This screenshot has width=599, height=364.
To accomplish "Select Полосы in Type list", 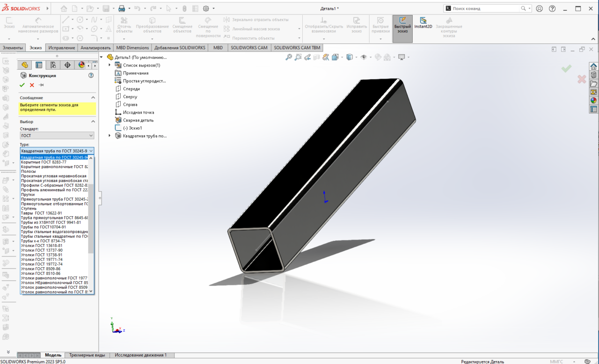I will (54, 171).
